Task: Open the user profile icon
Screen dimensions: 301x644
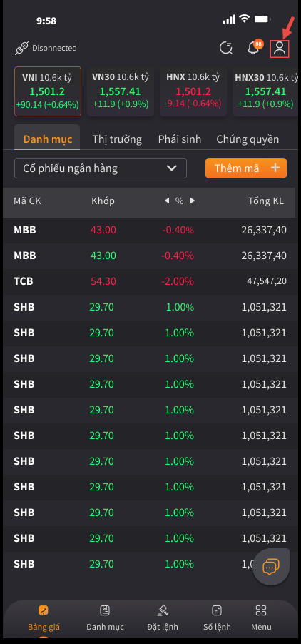Action: click(x=280, y=49)
